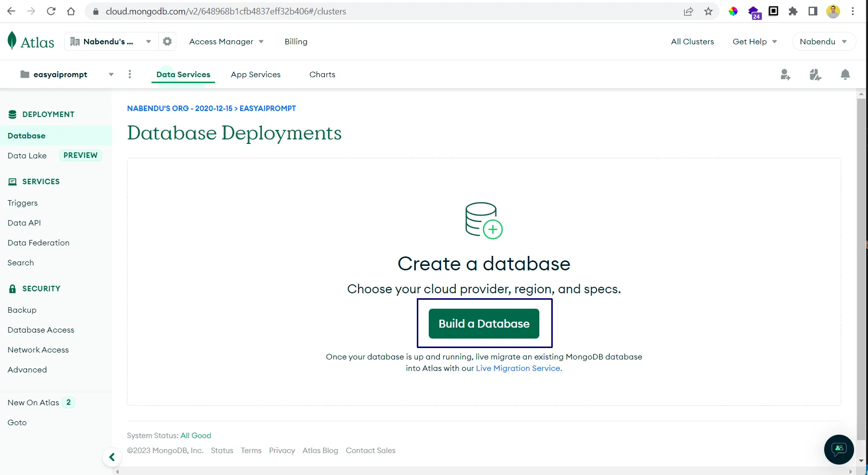Click the colorful wheel extension icon
Screen dimensions: 868x475
(733, 11)
